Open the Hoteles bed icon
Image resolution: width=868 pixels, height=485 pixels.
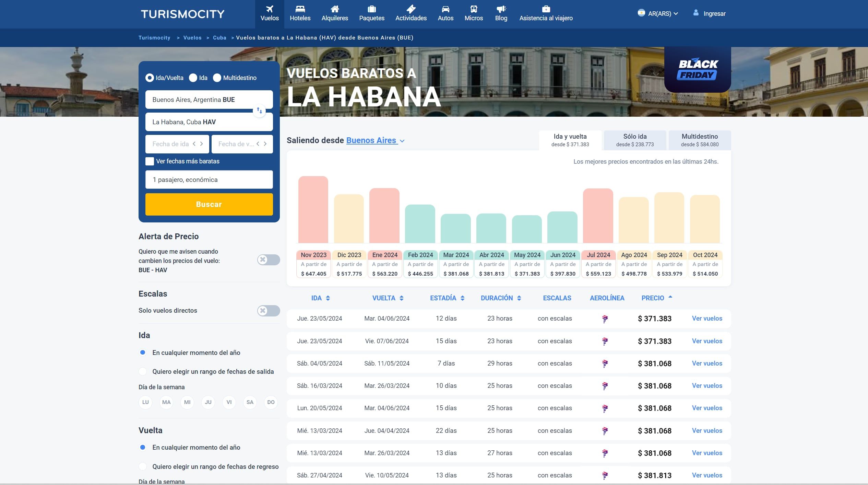coord(300,9)
